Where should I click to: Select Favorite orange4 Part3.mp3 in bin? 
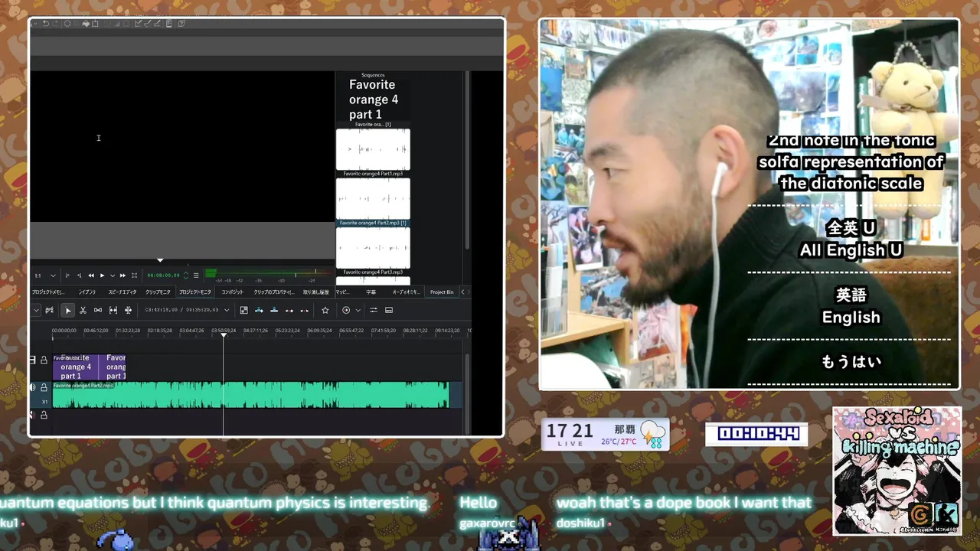click(373, 252)
